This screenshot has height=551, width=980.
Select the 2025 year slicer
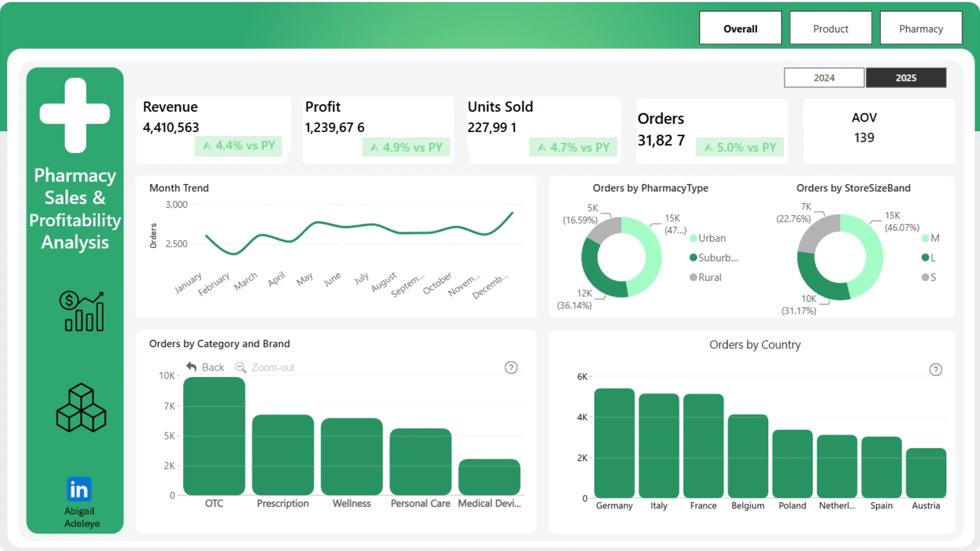point(906,78)
